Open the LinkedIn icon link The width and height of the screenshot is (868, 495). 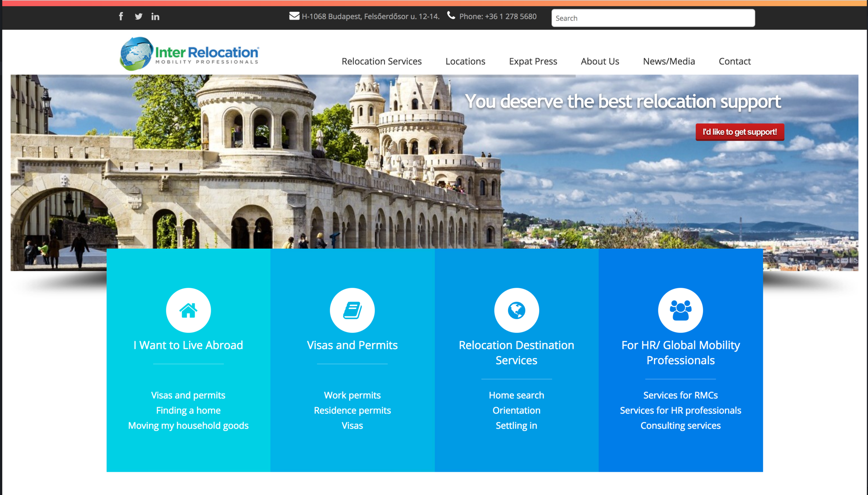click(x=155, y=16)
